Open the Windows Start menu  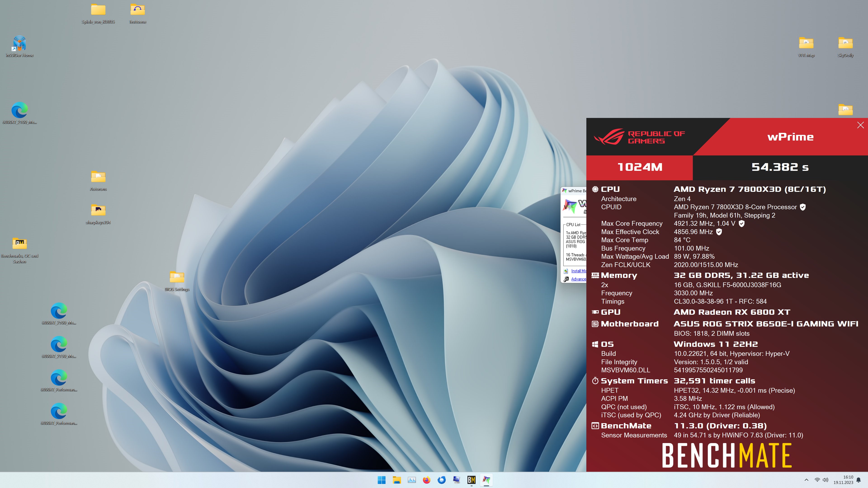tap(381, 480)
